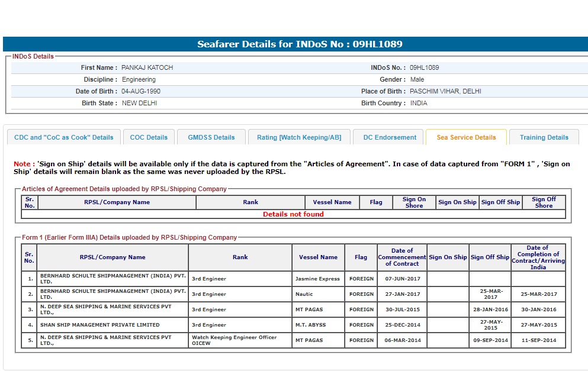588x371 pixels.
Task: Open the GMDSS Details tab
Action: pyautogui.click(x=211, y=137)
